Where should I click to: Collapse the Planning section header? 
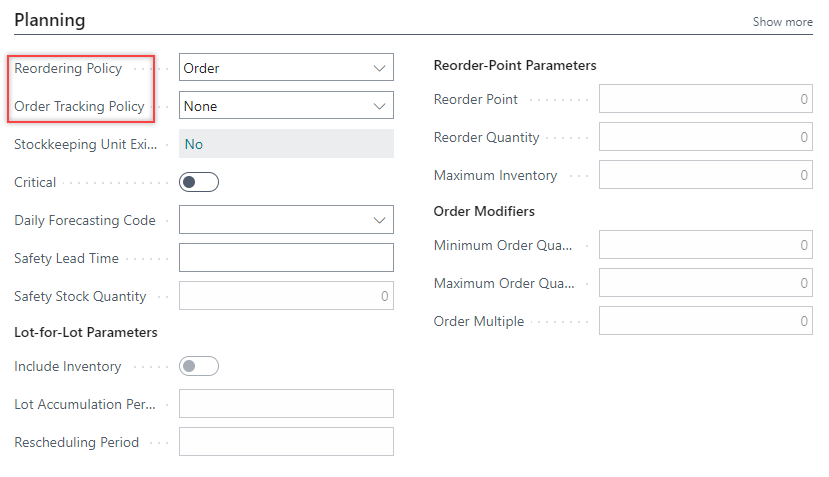tap(50, 20)
